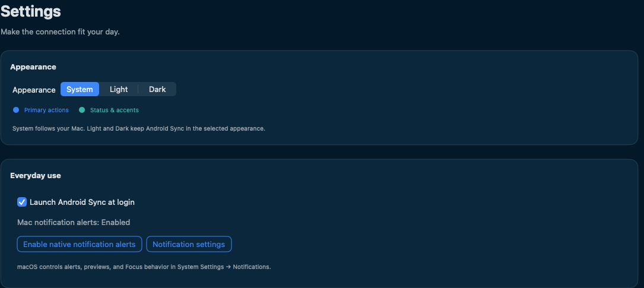Click the Settings page heading
The width and height of the screenshot is (644, 288).
click(31, 11)
